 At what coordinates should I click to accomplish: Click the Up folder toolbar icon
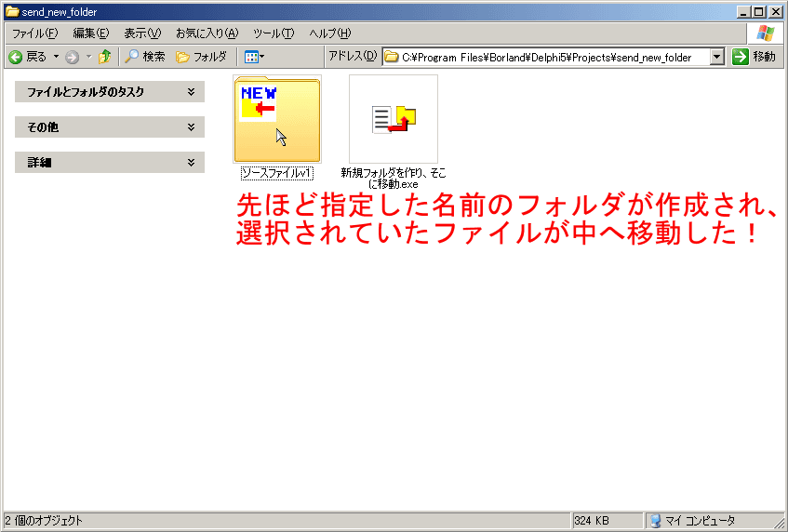click(104, 57)
